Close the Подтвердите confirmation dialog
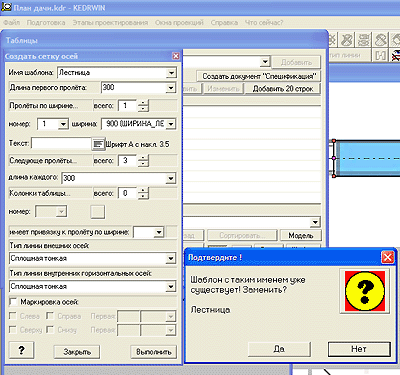The width and height of the screenshot is (400, 375). 387,257
